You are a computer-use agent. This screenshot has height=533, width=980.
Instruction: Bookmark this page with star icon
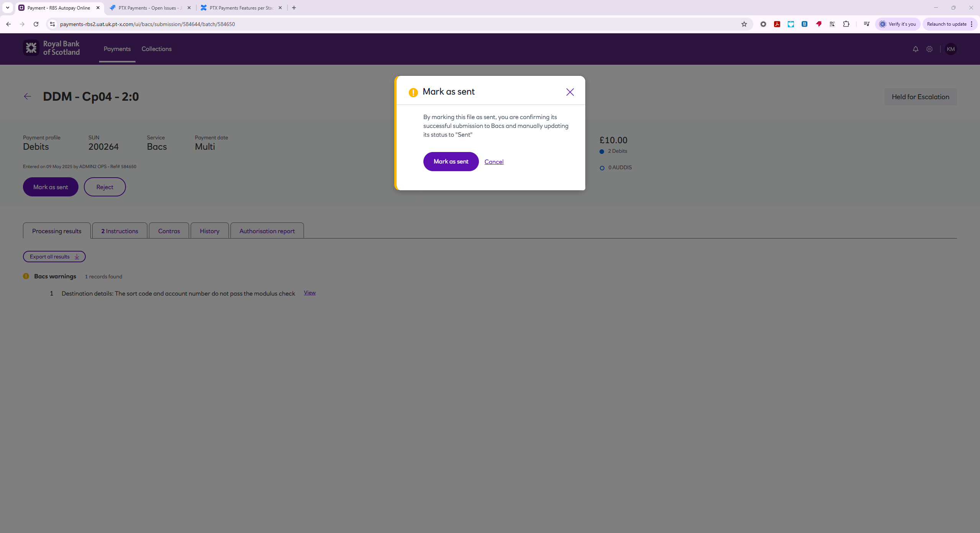[x=744, y=24]
